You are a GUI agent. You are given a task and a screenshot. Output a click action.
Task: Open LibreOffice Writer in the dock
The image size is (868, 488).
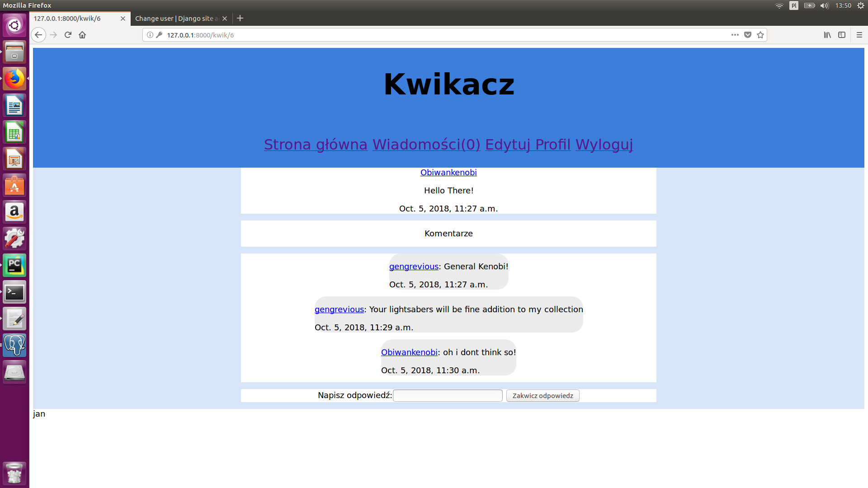point(14,105)
